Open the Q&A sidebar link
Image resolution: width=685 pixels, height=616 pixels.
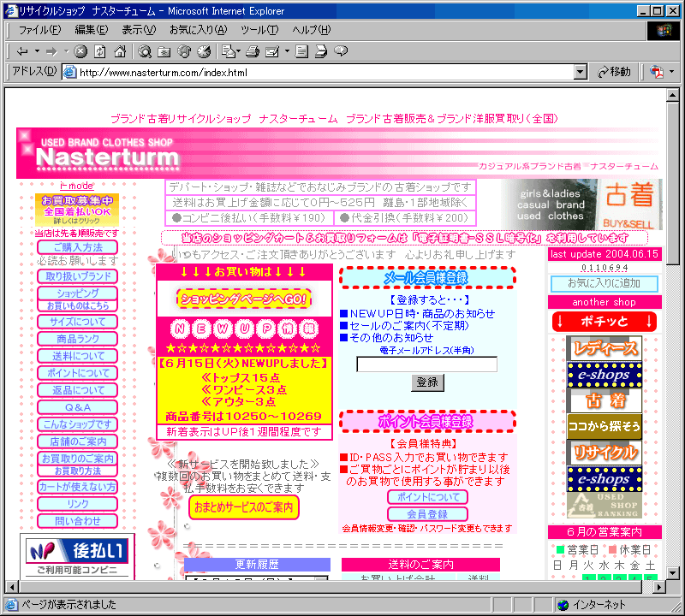tap(77, 407)
